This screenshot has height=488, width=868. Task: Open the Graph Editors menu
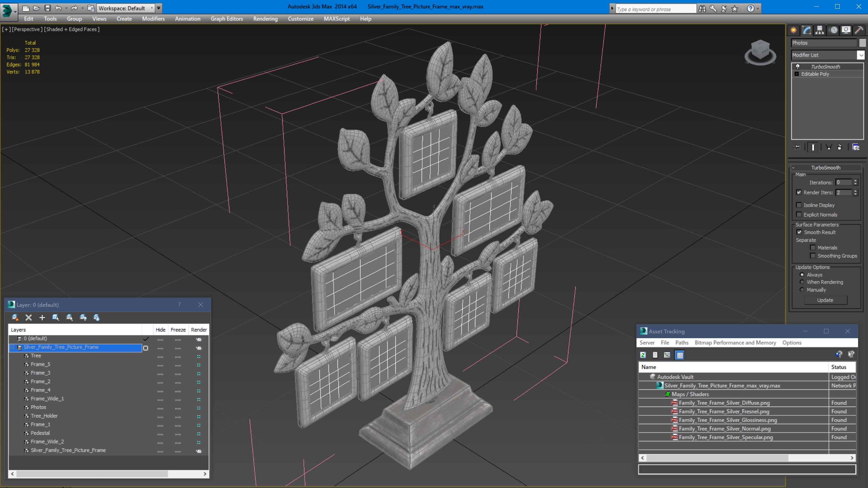(227, 19)
